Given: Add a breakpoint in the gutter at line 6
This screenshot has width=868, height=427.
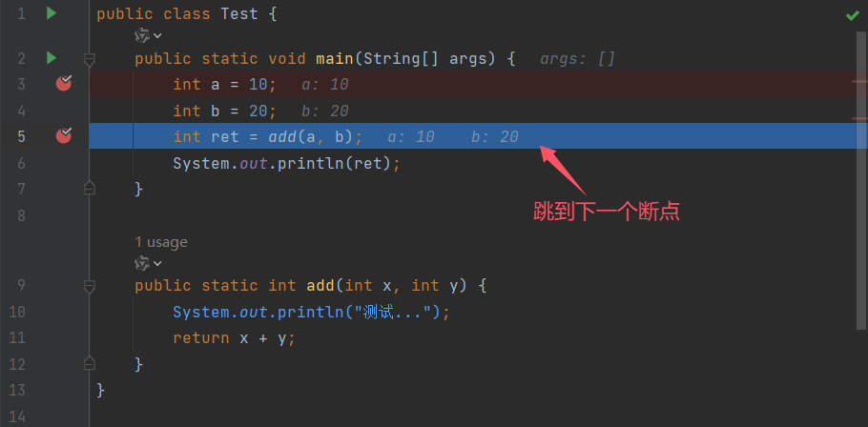Looking at the screenshot, I should click(64, 163).
